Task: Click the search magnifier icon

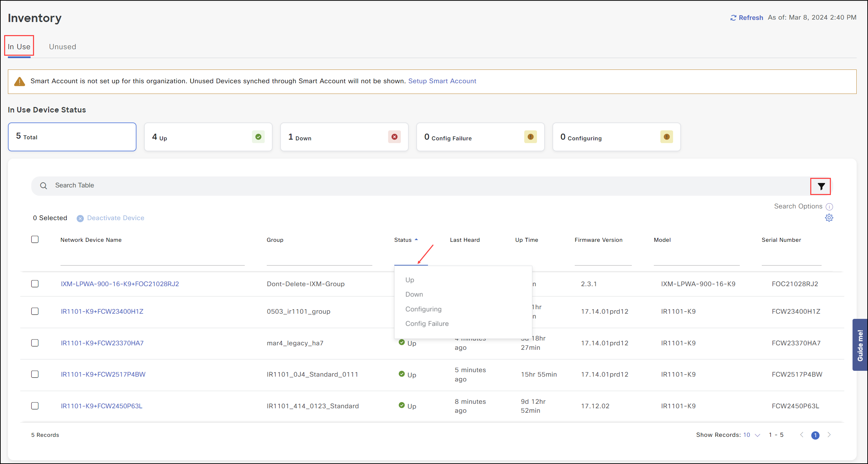Action: pos(44,186)
